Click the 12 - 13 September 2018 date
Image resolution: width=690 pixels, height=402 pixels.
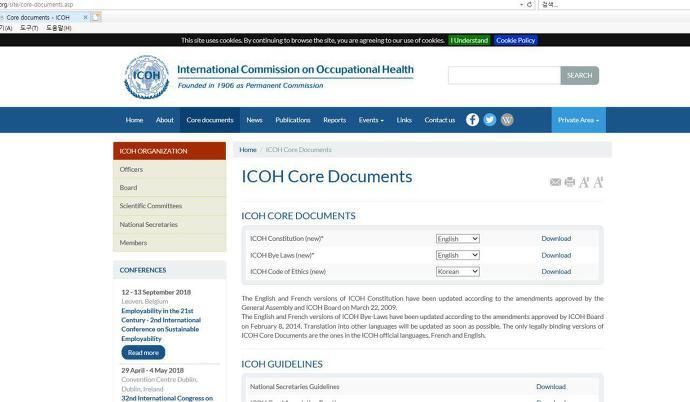point(156,292)
